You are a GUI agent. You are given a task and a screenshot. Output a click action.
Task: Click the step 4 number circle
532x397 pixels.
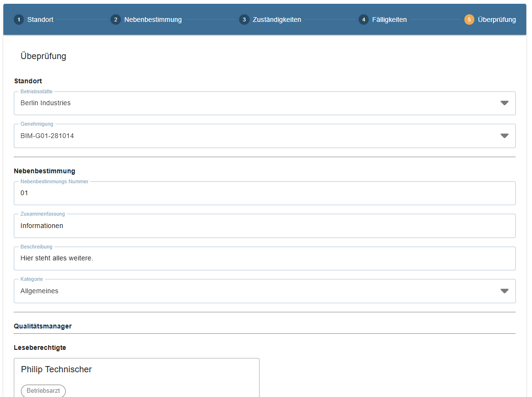tap(363, 20)
